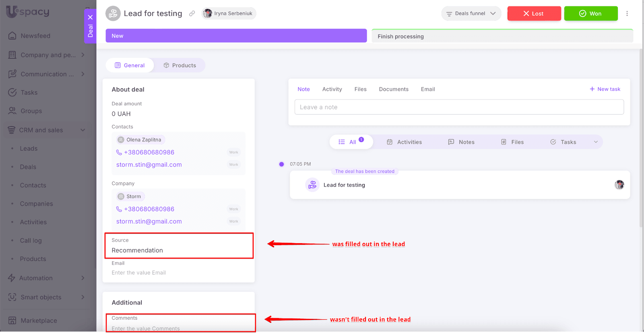Expand the timeline filter chevron after Tasks
The height and width of the screenshot is (333, 644).
click(x=596, y=142)
